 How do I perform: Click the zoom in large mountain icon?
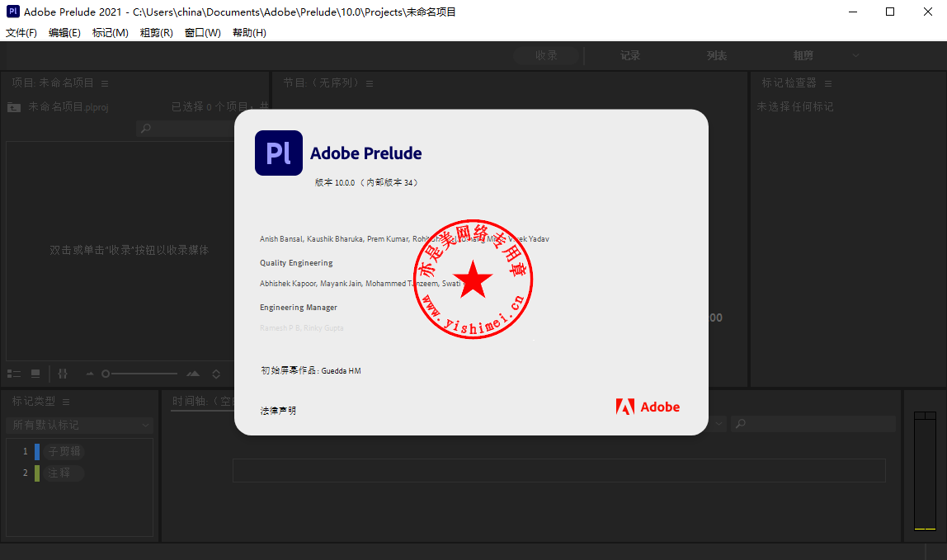pos(193,374)
